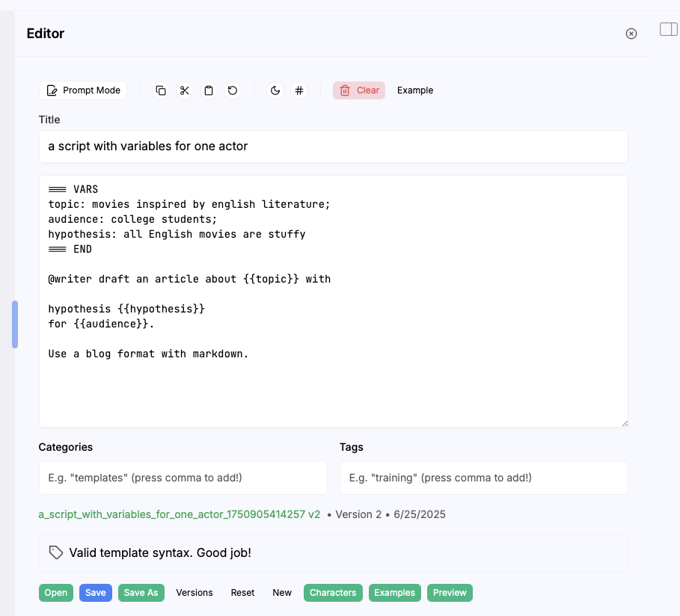Click the circled X dismiss icon
Viewport: 680px width, 616px height.
[631, 33]
